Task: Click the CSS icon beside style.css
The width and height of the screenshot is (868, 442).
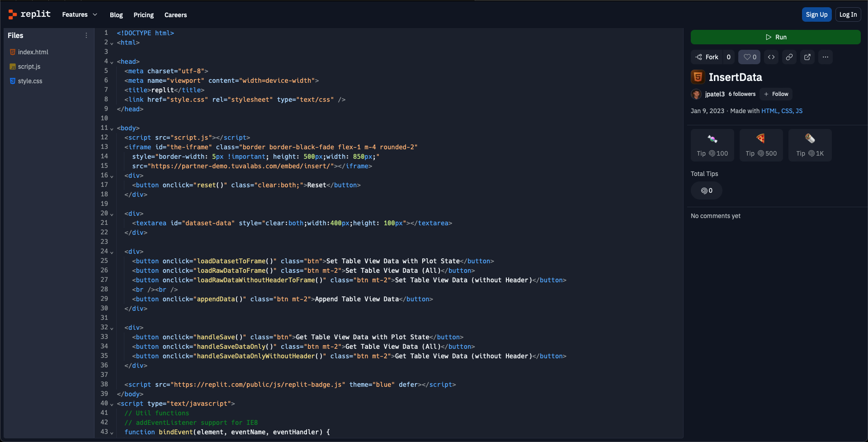Action: tap(13, 81)
